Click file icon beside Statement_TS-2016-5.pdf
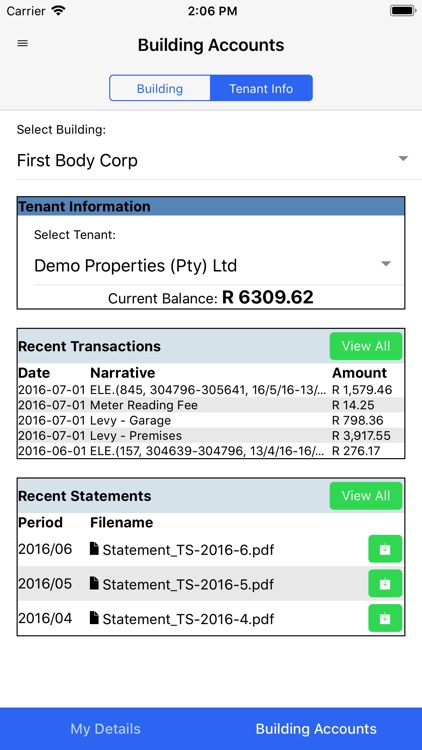Viewport: 422px width, 750px height. [94, 583]
